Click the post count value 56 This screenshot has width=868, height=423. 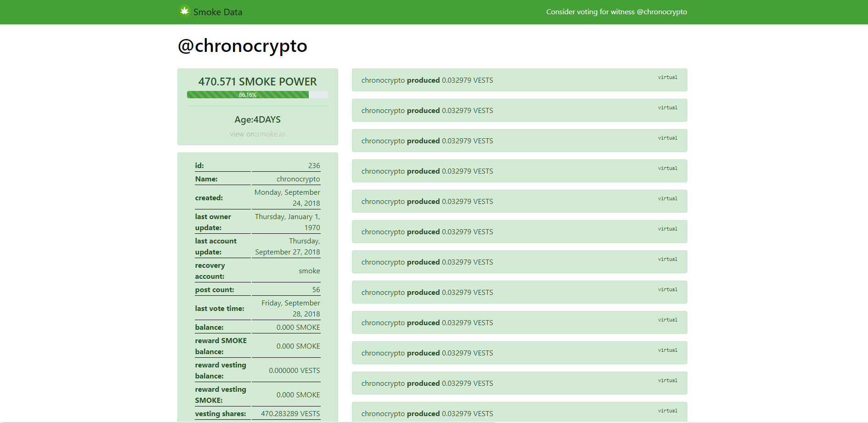[x=316, y=290]
